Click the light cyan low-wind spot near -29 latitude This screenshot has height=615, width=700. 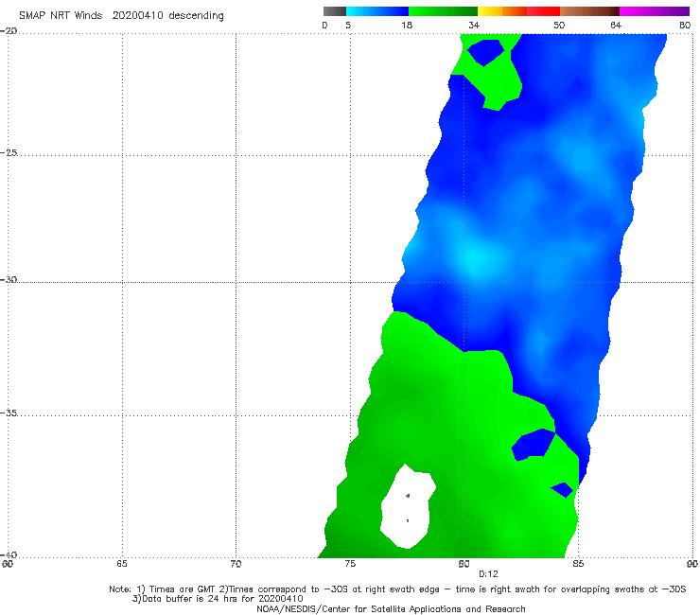pyautogui.click(x=480, y=260)
